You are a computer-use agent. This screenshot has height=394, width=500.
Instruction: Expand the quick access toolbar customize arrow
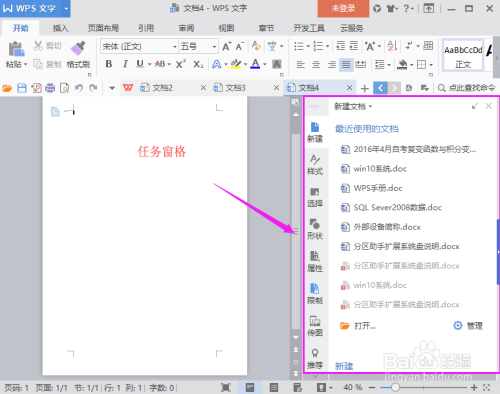pos(112,88)
